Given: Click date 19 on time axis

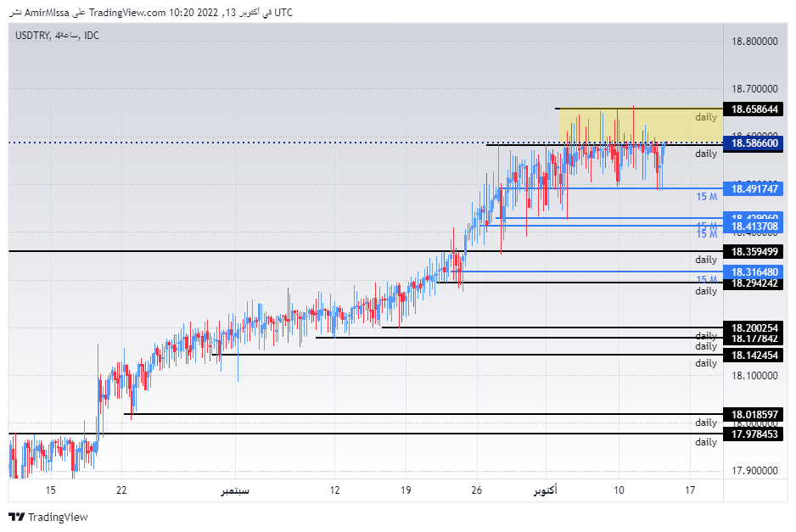Looking at the screenshot, I should [406, 490].
